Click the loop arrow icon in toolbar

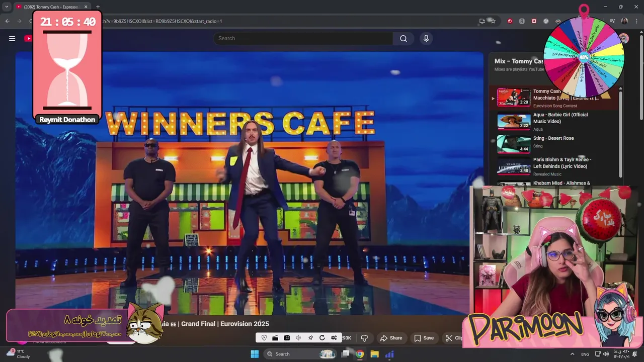322,338
